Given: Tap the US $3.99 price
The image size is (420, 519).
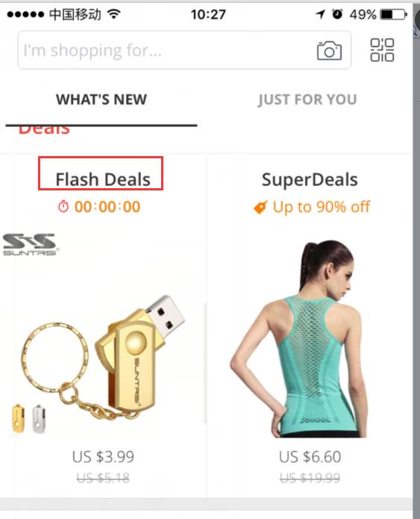Looking at the screenshot, I should coord(103,457).
